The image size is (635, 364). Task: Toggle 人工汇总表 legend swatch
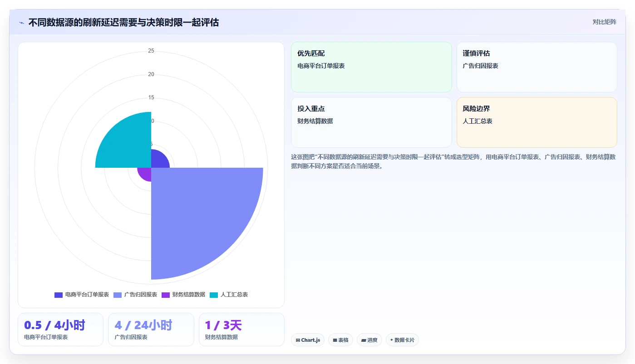point(214,295)
